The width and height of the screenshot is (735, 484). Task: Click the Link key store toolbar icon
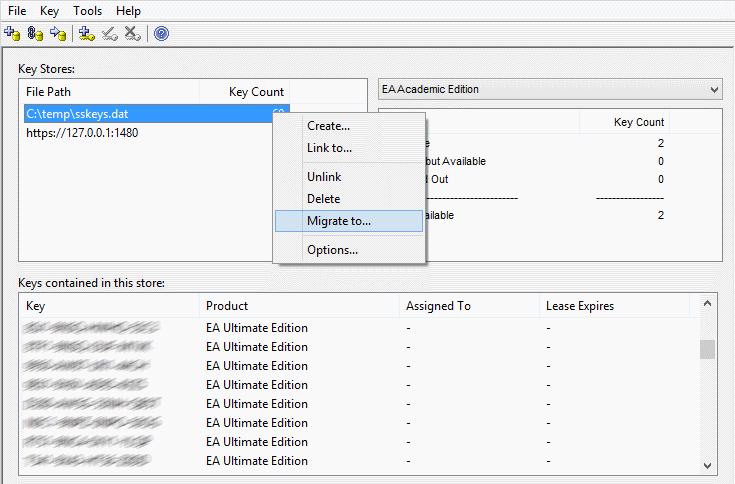pyautogui.click(x=35, y=33)
